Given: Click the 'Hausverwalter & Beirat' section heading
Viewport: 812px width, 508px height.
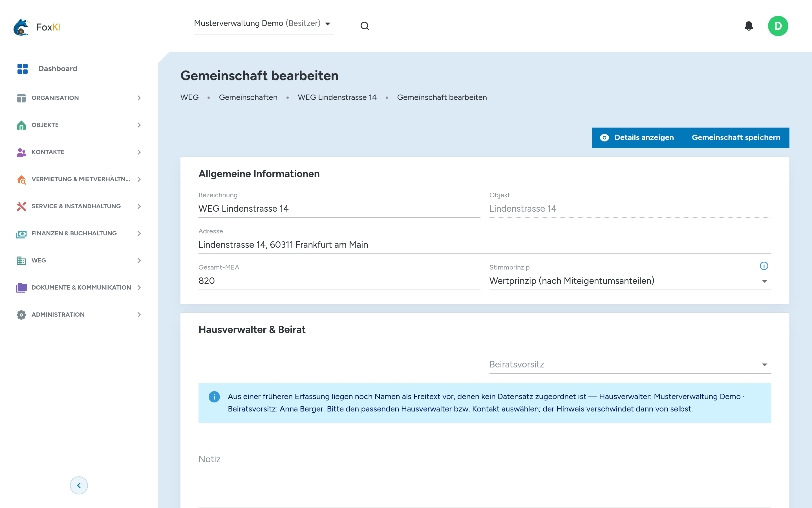Looking at the screenshot, I should click(252, 330).
